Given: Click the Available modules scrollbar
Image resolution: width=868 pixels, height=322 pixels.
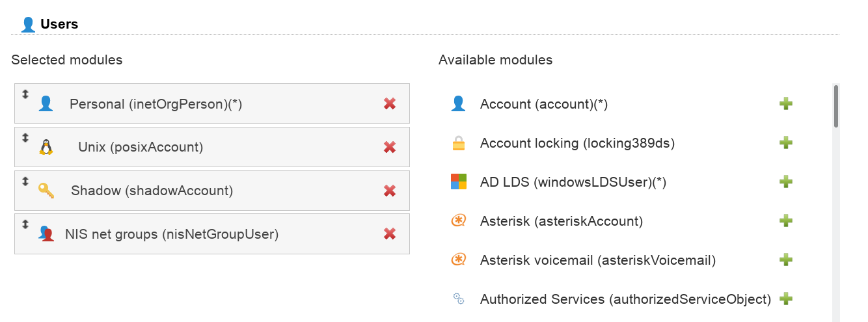Looking at the screenshot, I should click(x=836, y=106).
